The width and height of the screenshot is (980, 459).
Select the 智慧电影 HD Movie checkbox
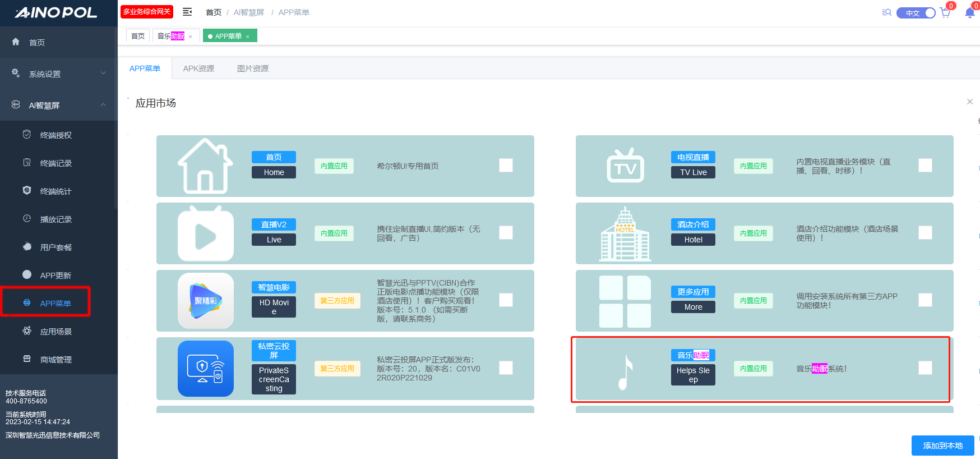tap(506, 300)
